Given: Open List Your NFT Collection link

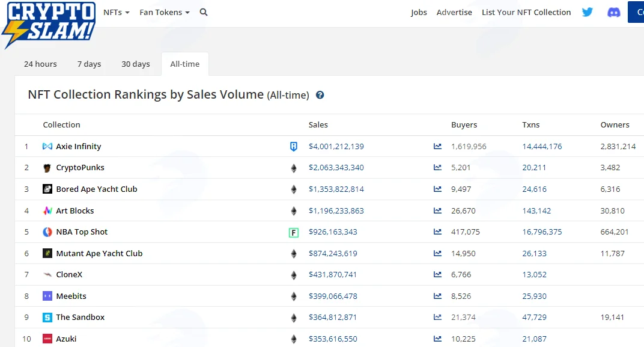Looking at the screenshot, I should [x=526, y=13].
